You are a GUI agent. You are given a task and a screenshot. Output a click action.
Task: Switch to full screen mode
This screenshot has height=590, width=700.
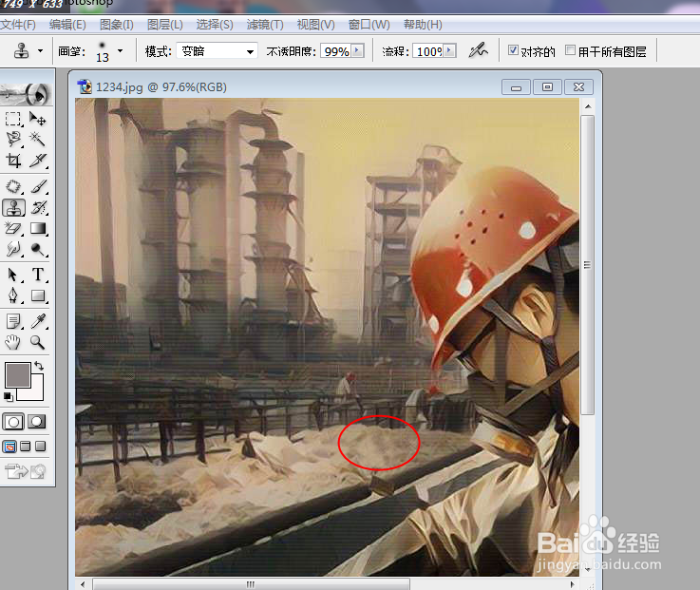[41, 447]
